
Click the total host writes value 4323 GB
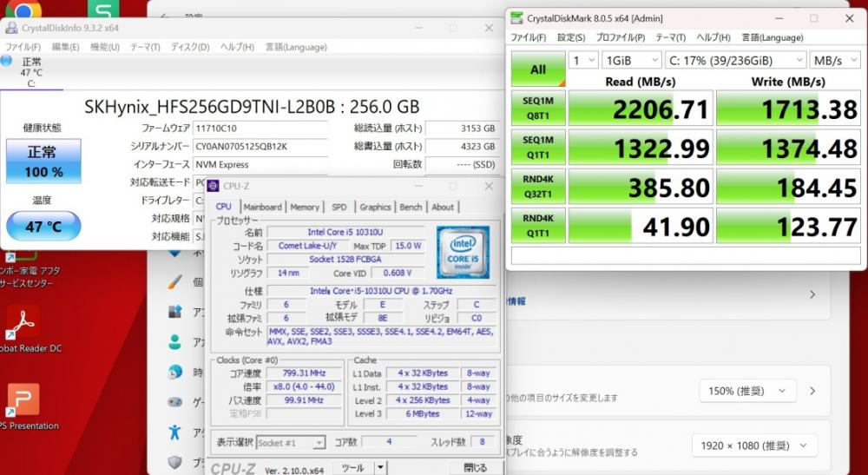click(x=463, y=147)
